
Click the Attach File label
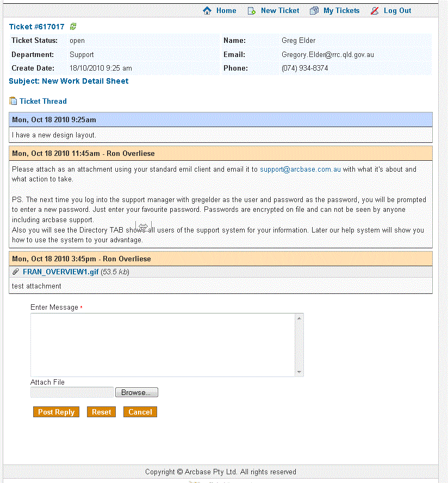[x=47, y=382]
